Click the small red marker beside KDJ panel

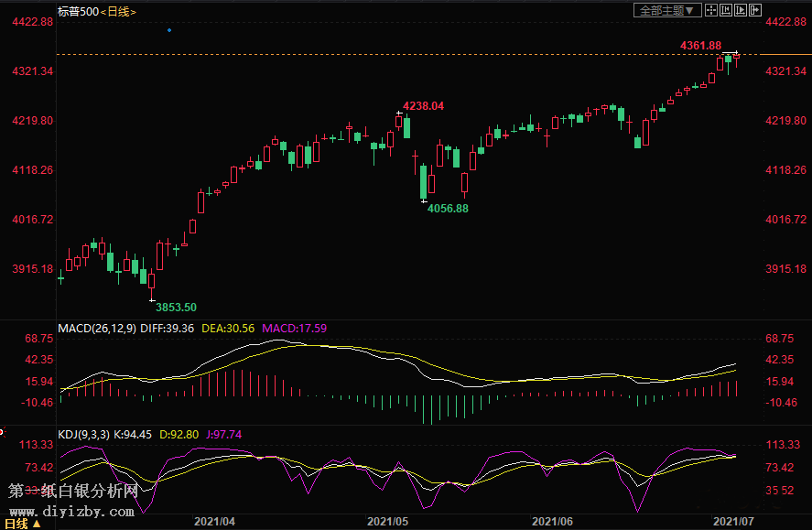pyautogui.click(x=3, y=432)
